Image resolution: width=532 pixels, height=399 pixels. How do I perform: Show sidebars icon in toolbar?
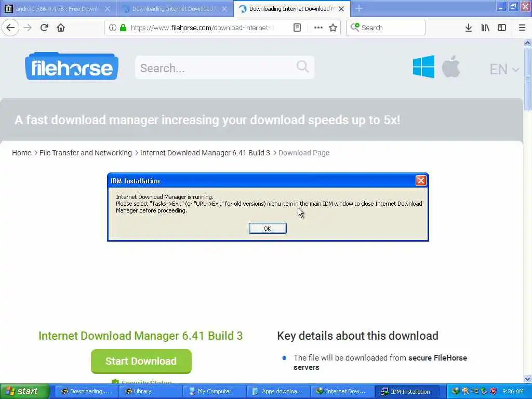[x=502, y=28]
